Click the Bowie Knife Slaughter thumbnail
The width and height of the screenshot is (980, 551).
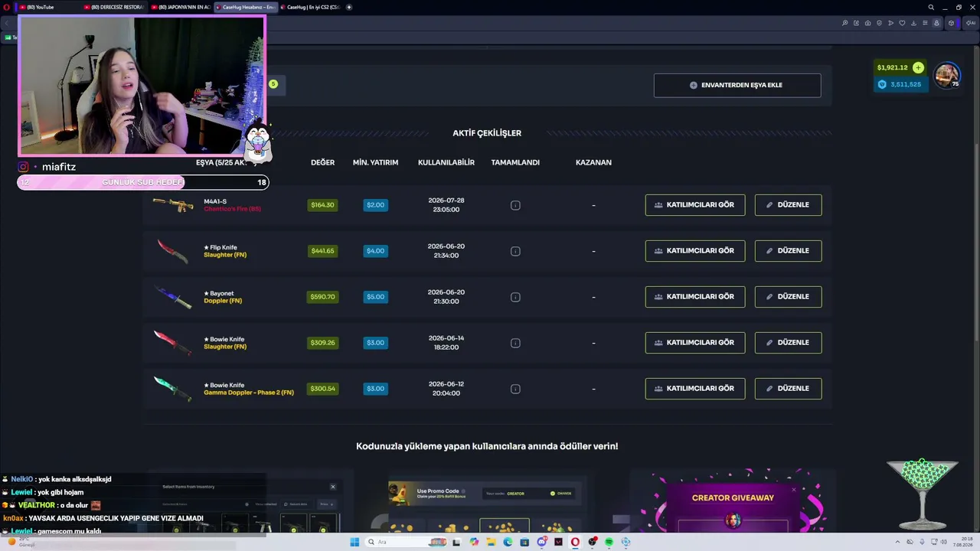(x=173, y=343)
